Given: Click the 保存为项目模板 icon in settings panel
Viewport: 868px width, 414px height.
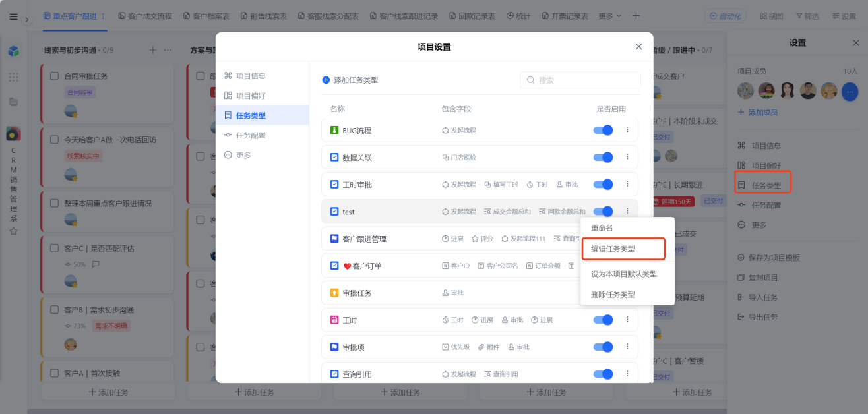Looking at the screenshot, I should (741, 258).
